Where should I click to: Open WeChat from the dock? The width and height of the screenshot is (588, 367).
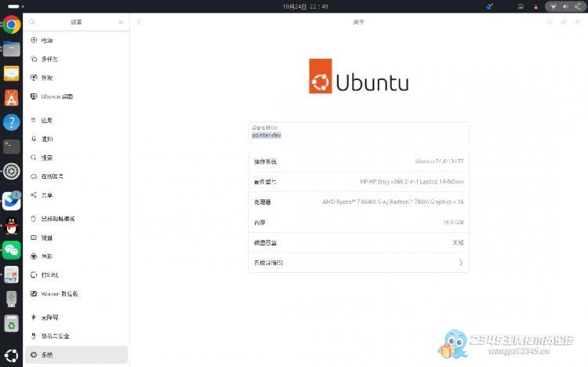[11, 249]
